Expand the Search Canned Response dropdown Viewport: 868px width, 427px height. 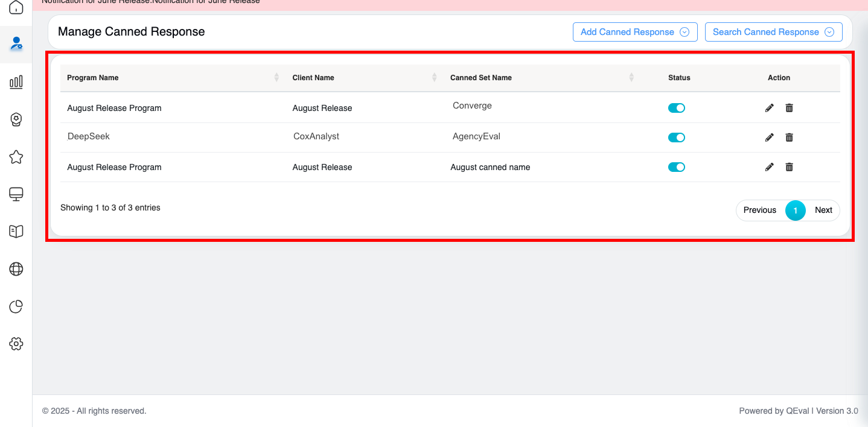click(773, 32)
